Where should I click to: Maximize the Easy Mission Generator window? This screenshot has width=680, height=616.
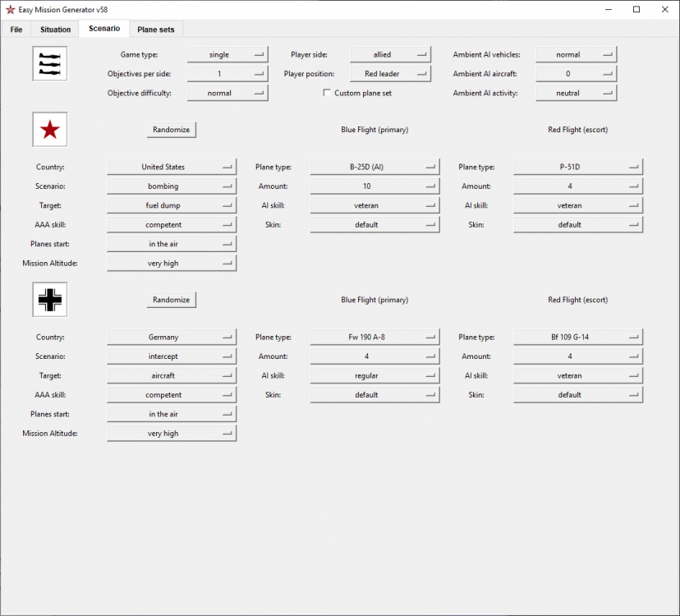tap(636, 10)
